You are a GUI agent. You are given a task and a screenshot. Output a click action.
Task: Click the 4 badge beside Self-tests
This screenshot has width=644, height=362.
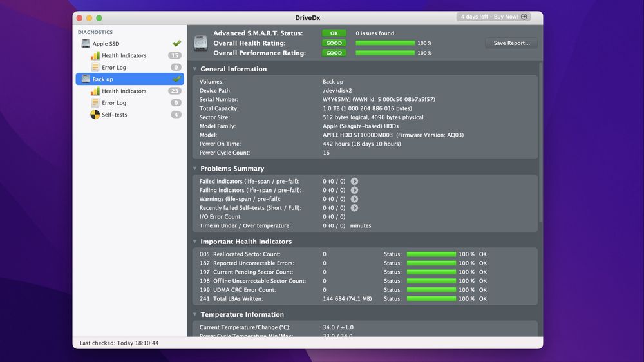tap(176, 115)
